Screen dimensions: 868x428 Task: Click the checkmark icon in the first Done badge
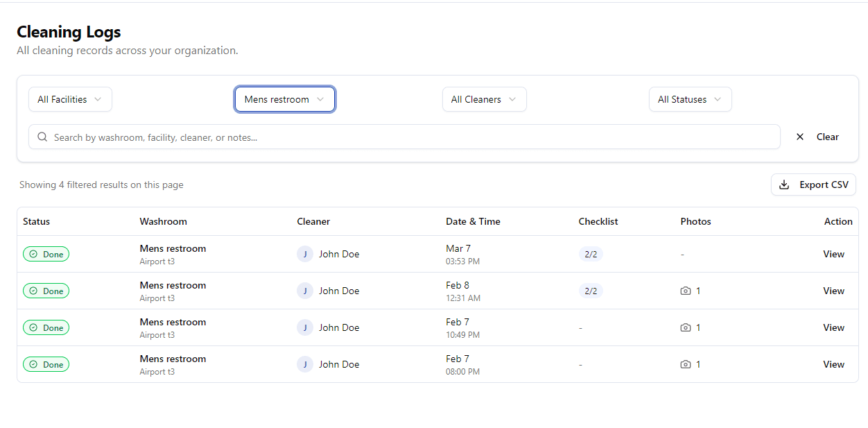35,254
